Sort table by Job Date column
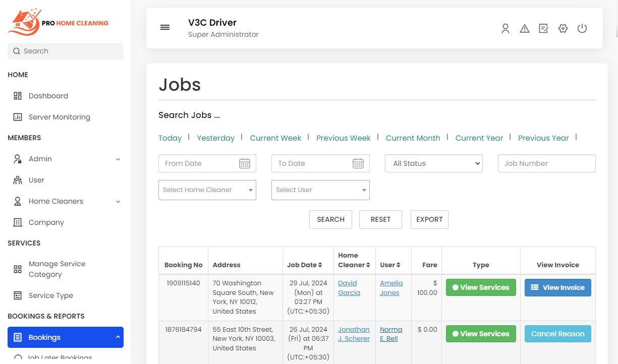The height and width of the screenshot is (364, 618). 305,265
